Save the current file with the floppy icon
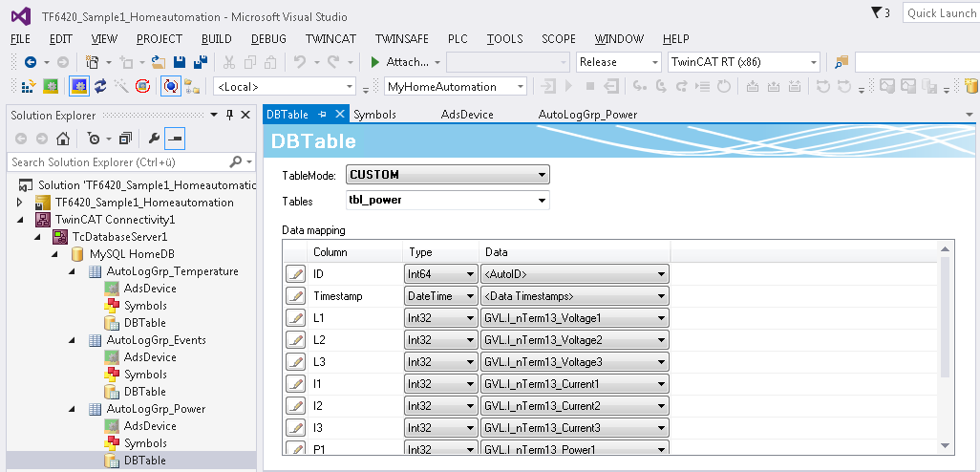The height and width of the screenshot is (472, 980). [x=180, y=62]
